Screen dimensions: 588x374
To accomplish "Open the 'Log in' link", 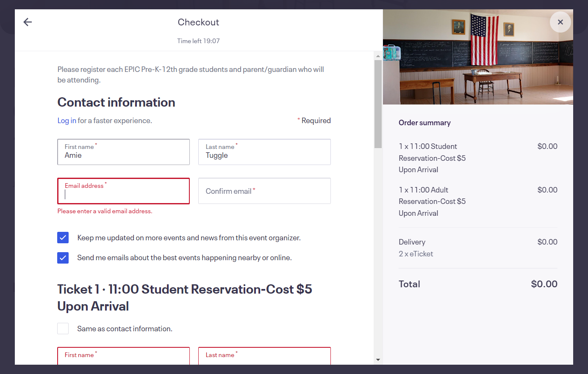I will pos(67,121).
